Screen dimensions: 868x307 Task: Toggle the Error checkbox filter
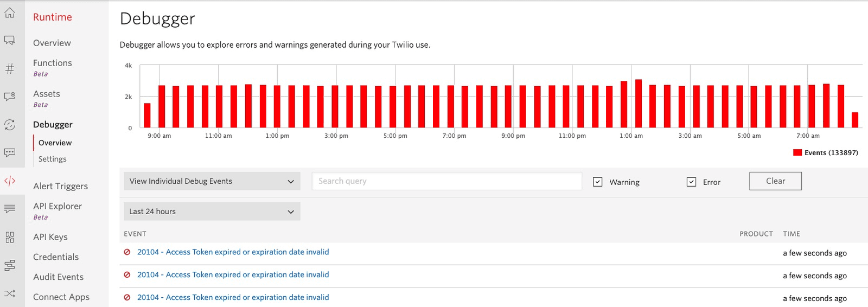[x=691, y=182]
